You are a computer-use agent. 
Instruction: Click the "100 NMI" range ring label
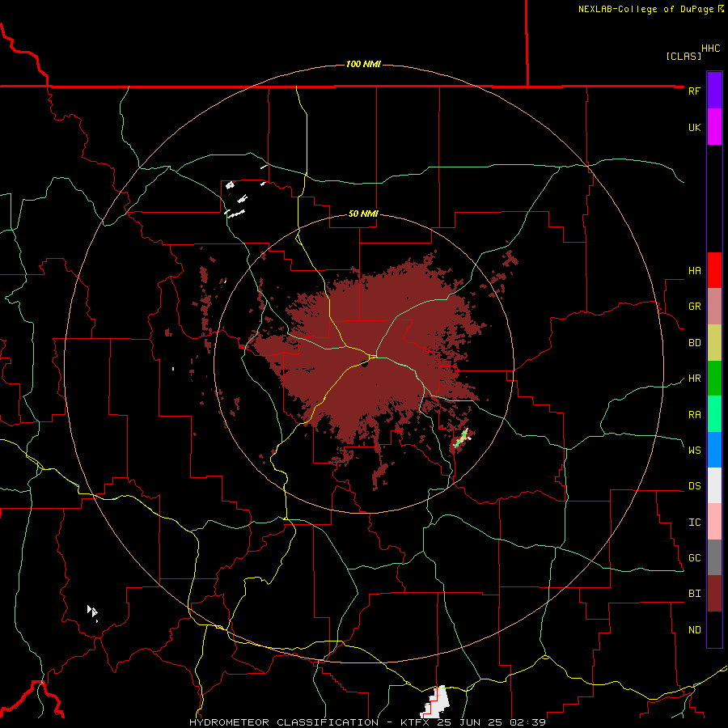(x=363, y=64)
